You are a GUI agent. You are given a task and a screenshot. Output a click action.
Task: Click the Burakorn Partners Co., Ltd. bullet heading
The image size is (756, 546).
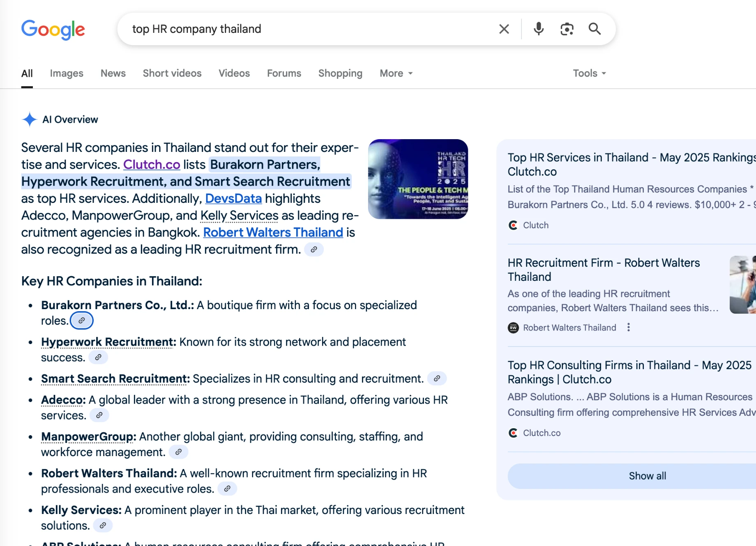click(118, 305)
